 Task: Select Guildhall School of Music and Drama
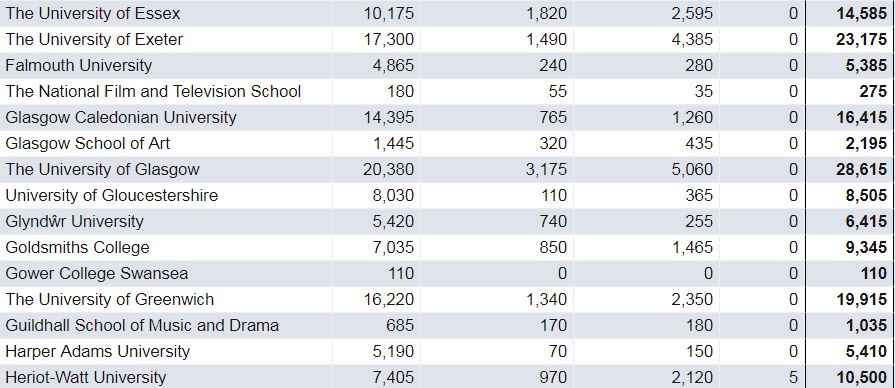tap(142, 325)
